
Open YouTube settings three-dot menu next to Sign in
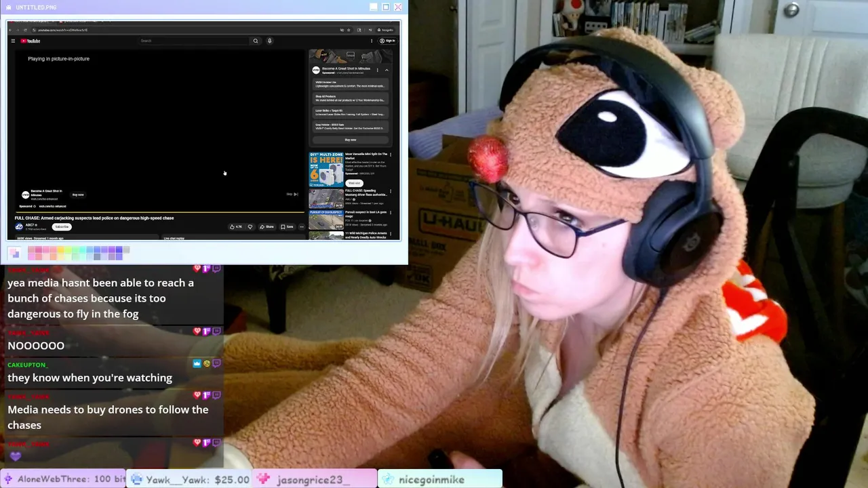click(372, 41)
